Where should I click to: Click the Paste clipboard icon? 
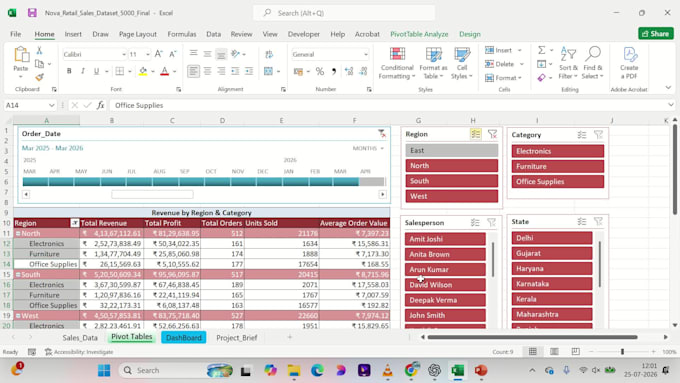click(x=21, y=55)
